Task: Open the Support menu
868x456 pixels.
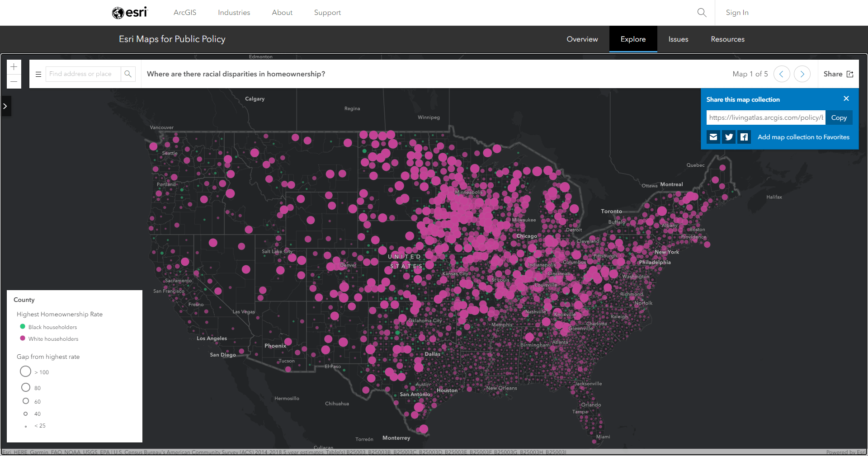Action: pos(327,13)
